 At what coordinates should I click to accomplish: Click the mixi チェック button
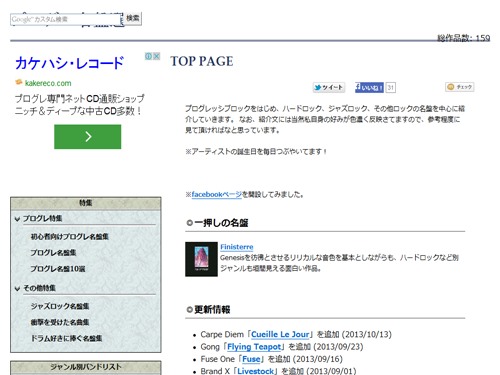(x=460, y=87)
